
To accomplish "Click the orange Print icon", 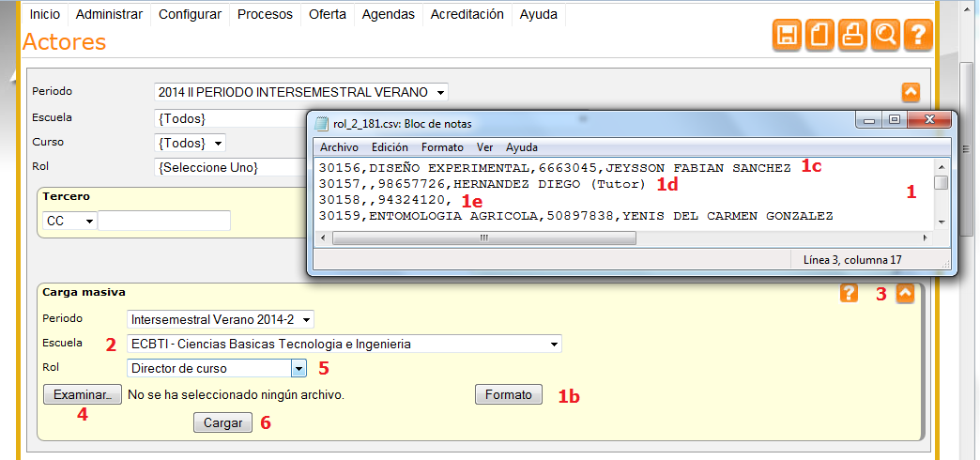I will point(852,35).
